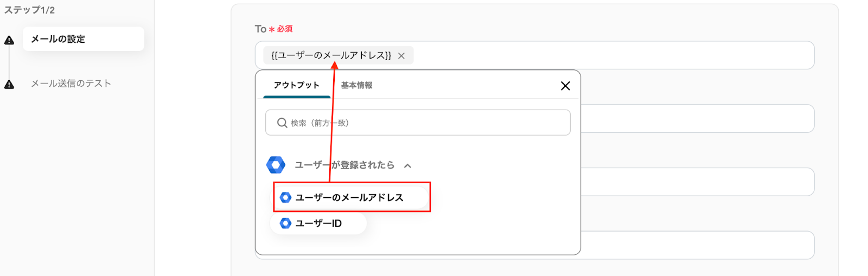The height and width of the screenshot is (276, 868).
Task: Select the メールの設定 step
Action: pos(83,39)
